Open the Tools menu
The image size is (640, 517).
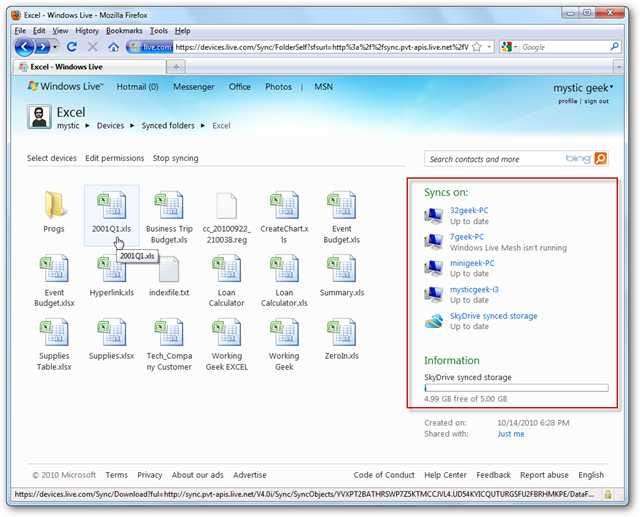click(x=159, y=30)
